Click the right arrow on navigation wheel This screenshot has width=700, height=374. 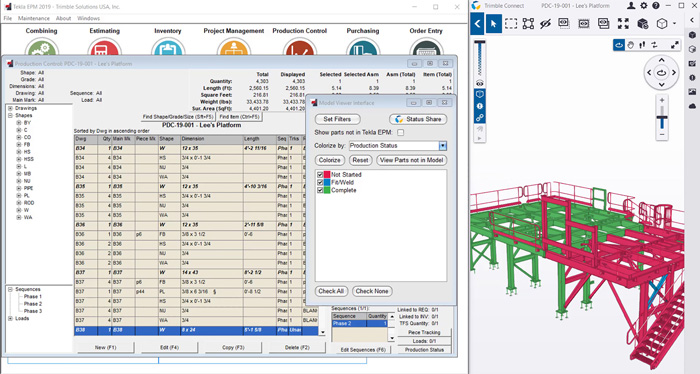tap(674, 72)
